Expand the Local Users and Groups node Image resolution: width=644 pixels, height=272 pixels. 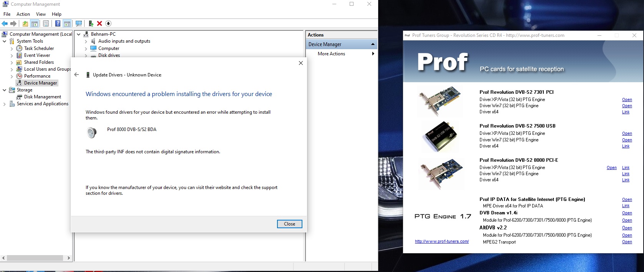click(x=12, y=70)
